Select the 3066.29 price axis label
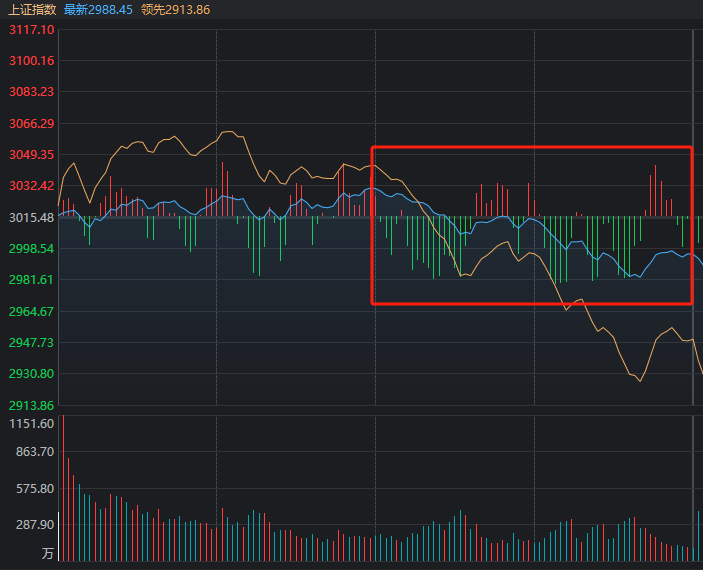The width and height of the screenshot is (703, 570). (30, 124)
